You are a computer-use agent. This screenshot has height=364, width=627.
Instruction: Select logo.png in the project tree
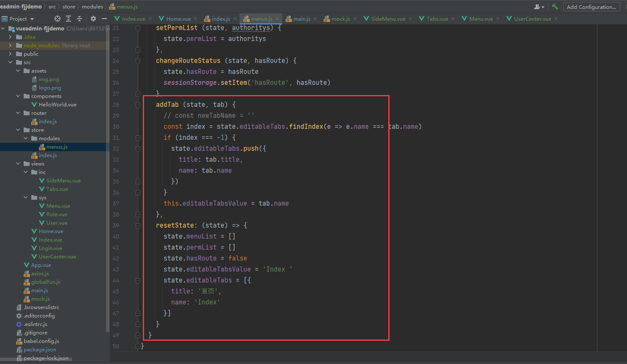coord(50,88)
